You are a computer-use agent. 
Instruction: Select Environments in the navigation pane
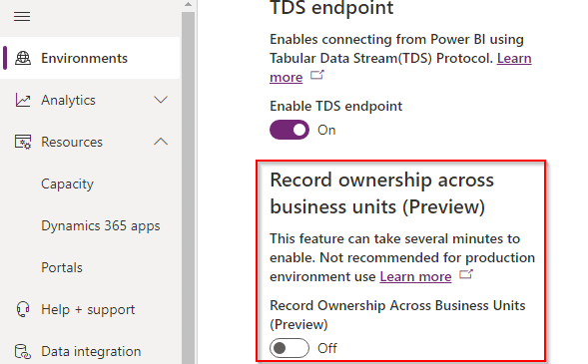click(x=90, y=58)
